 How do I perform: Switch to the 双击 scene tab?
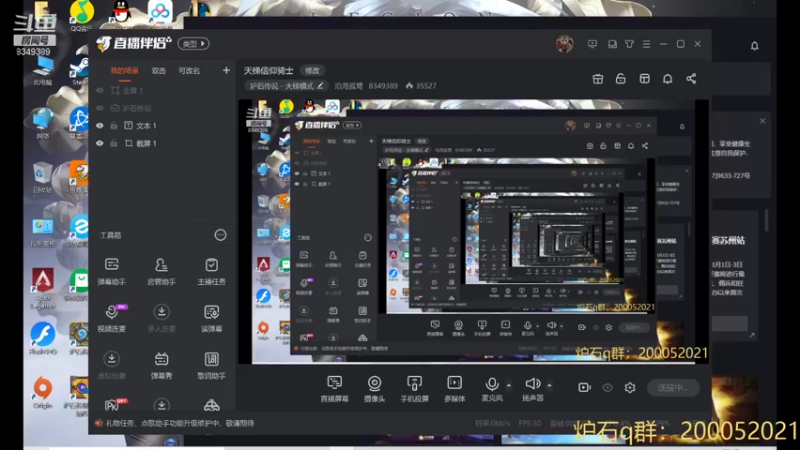pos(158,71)
